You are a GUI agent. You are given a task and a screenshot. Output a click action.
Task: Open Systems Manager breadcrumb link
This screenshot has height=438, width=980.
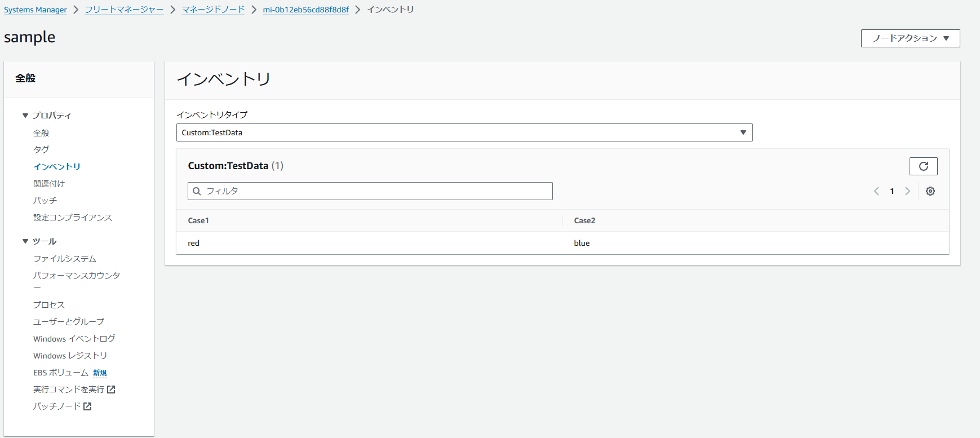click(x=36, y=10)
